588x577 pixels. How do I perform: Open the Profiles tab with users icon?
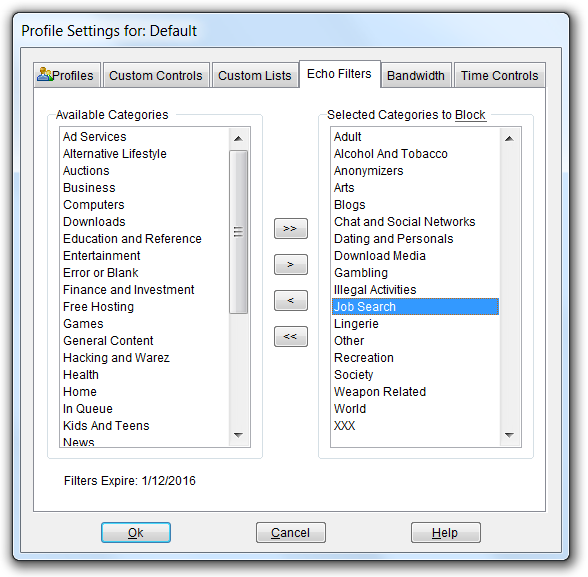coord(67,75)
